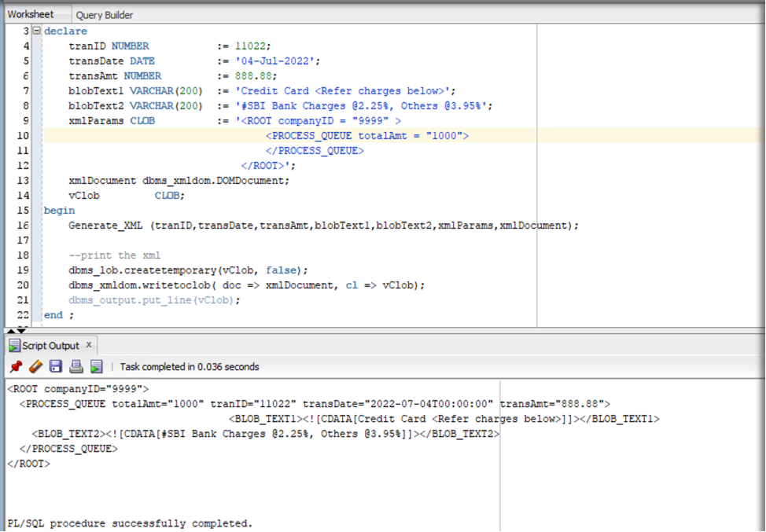Click the 'tranID NUMBER' declaration on line 4
Viewport: 766px width, 532px height.
tap(109, 46)
